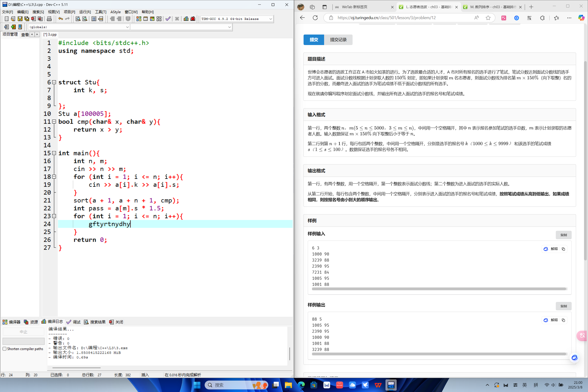The height and width of the screenshot is (392, 588).
Task: Click the toggle bookmark icon in second toolbar
Action: pos(20,27)
